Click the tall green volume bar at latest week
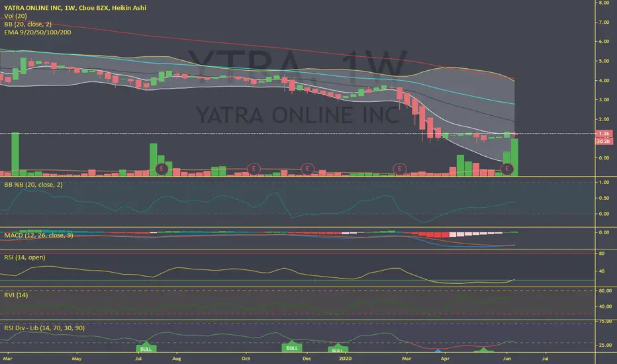The image size is (617, 364). (514, 157)
